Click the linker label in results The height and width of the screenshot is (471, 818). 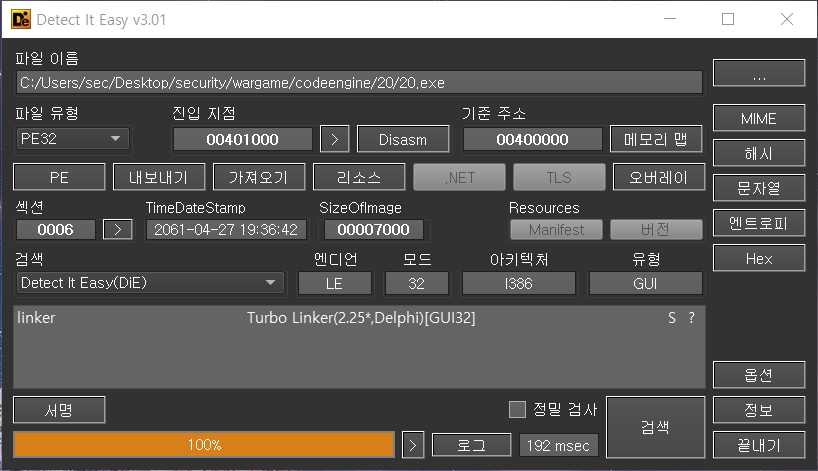pos(36,318)
